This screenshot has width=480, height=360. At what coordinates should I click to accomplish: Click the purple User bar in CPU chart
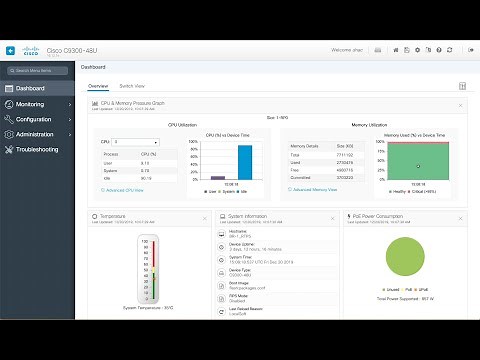(218, 178)
